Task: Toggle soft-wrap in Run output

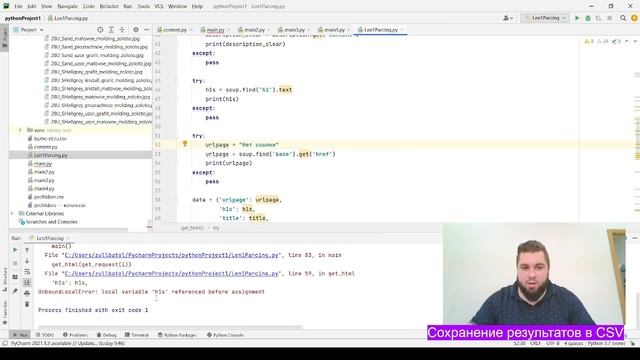Action: point(27,271)
